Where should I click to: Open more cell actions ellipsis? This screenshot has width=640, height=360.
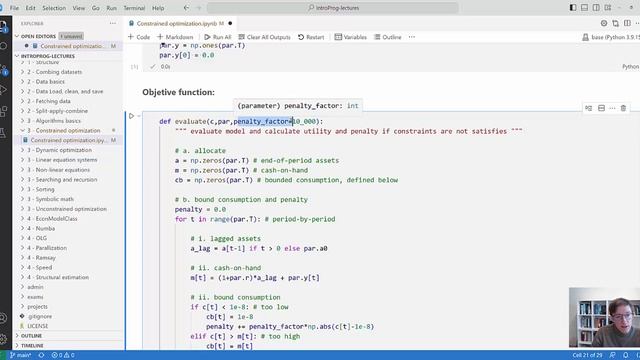[x=612, y=108]
